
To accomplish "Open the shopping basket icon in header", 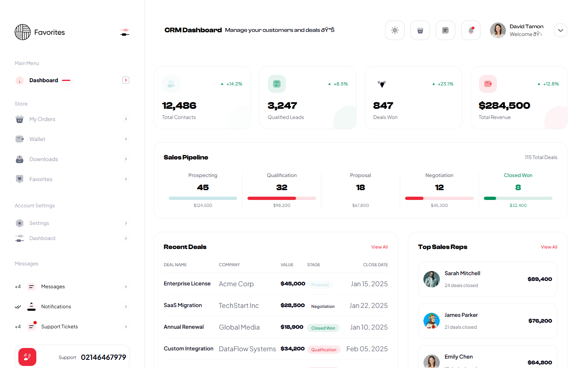I will pyautogui.click(x=420, y=30).
